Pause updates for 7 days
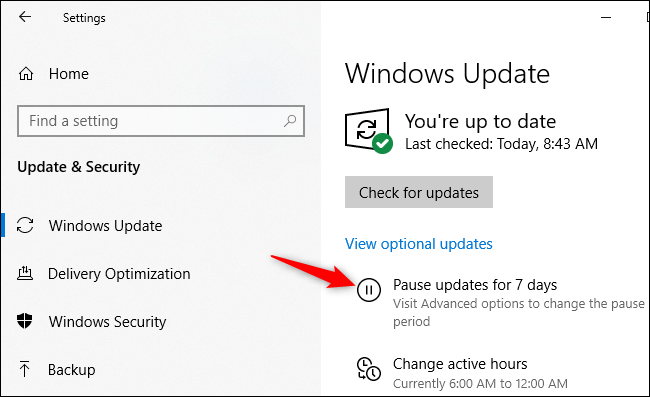The width and height of the screenshot is (650, 397). pyautogui.click(x=475, y=285)
